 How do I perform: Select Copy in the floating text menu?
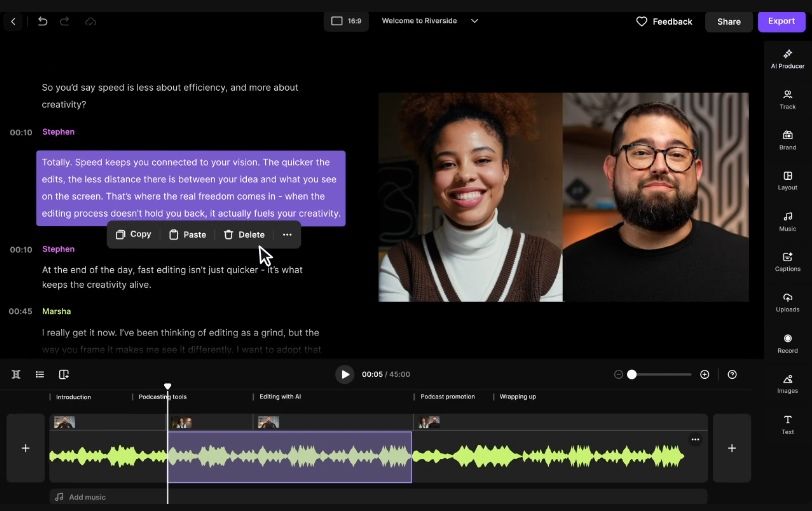click(133, 235)
